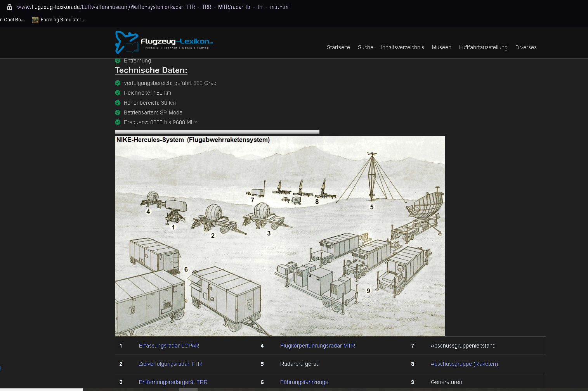Open the Diverses menu item
This screenshot has height=391, width=588.
(x=526, y=47)
